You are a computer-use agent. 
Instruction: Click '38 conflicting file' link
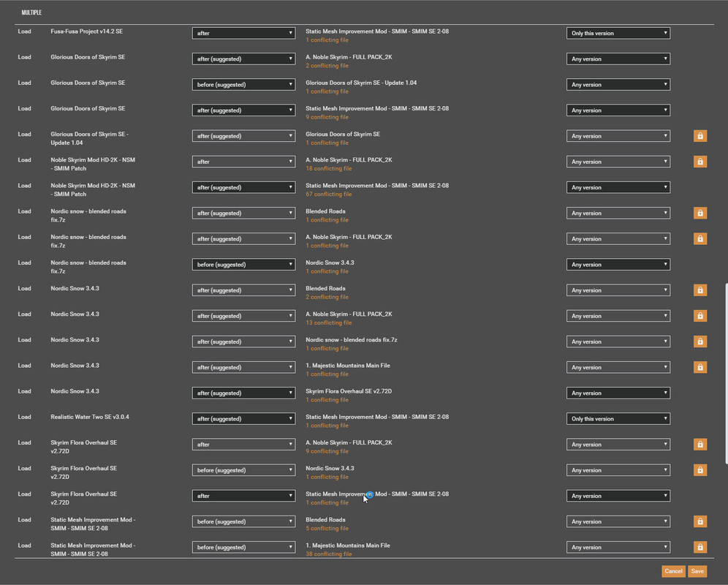coord(329,554)
